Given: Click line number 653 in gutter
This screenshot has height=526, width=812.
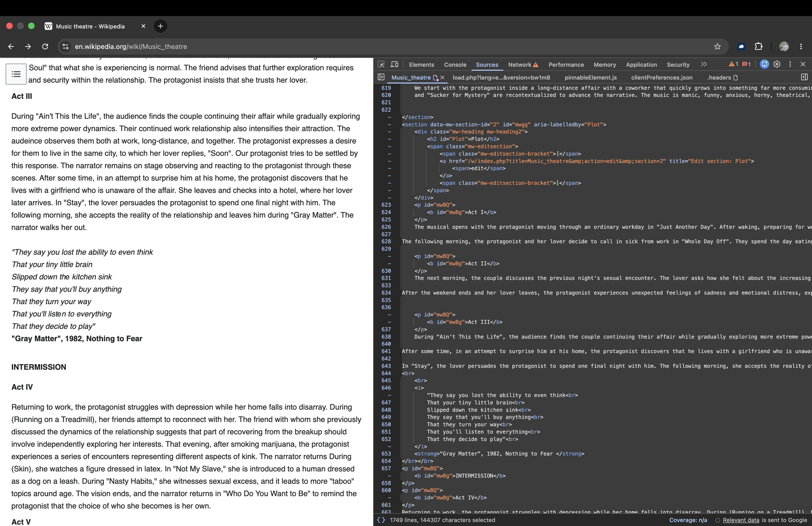Looking at the screenshot, I should pos(386,454).
